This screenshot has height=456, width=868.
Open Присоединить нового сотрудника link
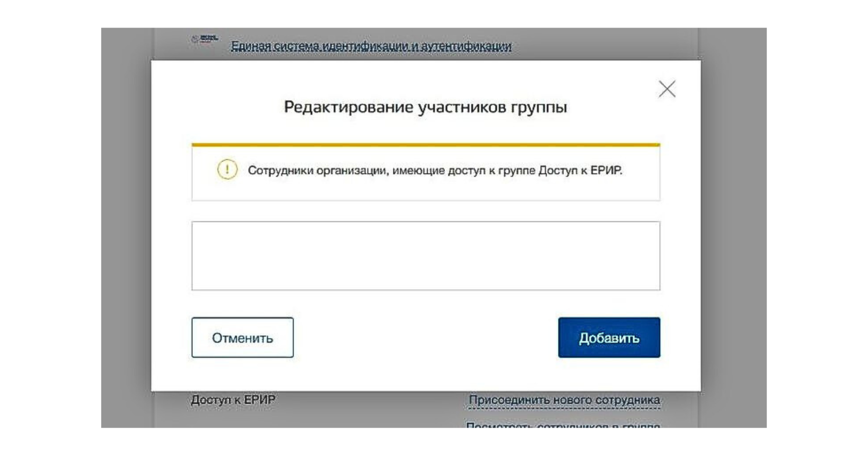(x=564, y=400)
